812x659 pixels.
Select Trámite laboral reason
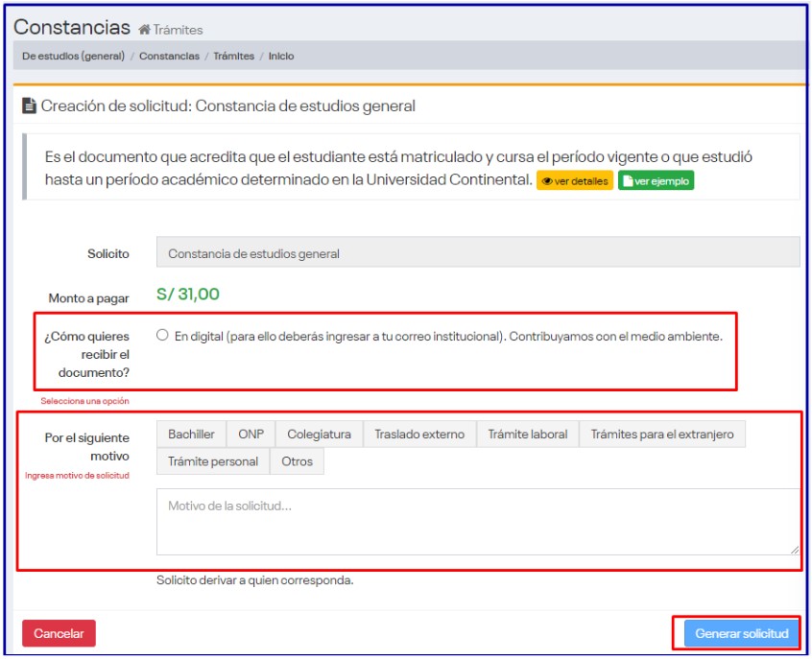[x=527, y=435]
